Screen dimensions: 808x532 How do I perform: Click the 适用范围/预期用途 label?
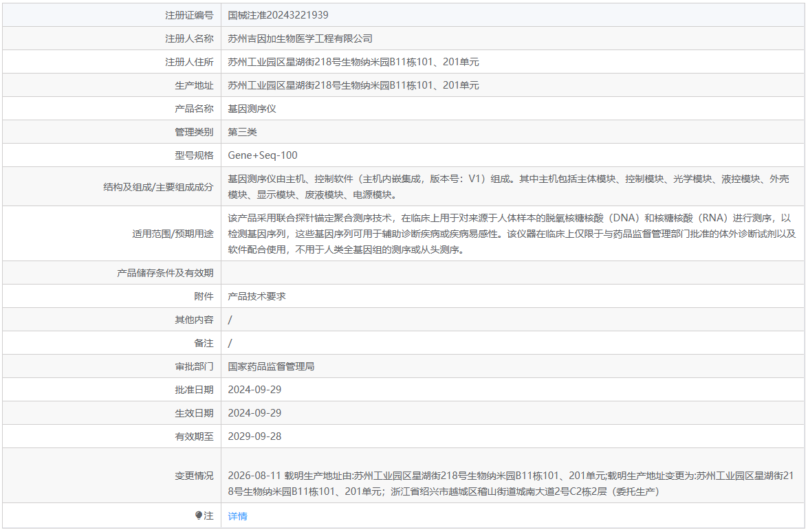point(173,234)
